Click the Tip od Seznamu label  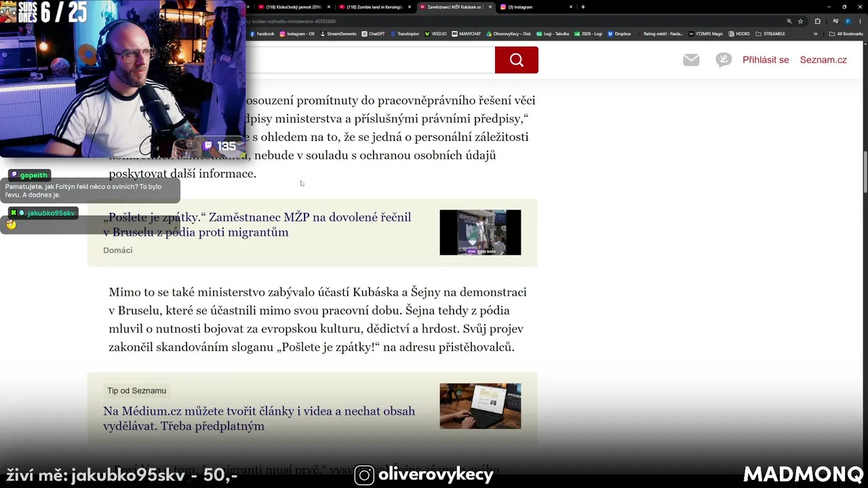[136, 390]
